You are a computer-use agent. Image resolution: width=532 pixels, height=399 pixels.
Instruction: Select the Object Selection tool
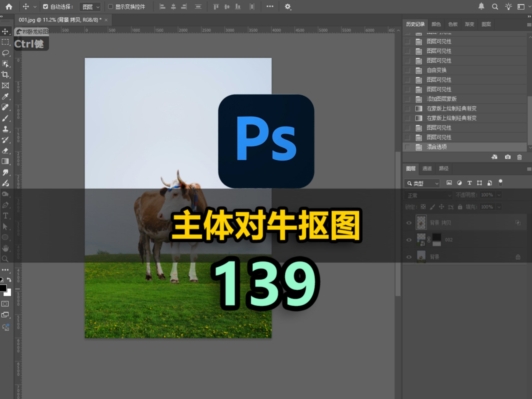pyautogui.click(x=5, y=64)
